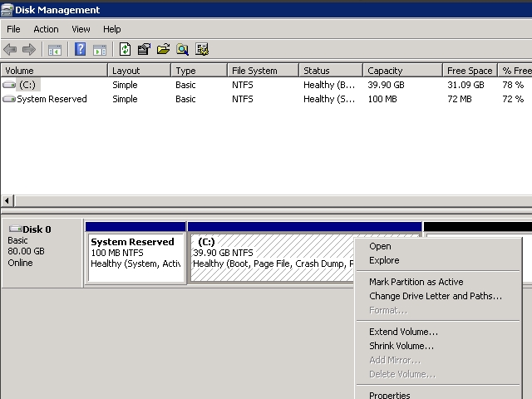Sort by the File System column header
Viewport: 532px width, 399px height.
click(x=263, y=70)
